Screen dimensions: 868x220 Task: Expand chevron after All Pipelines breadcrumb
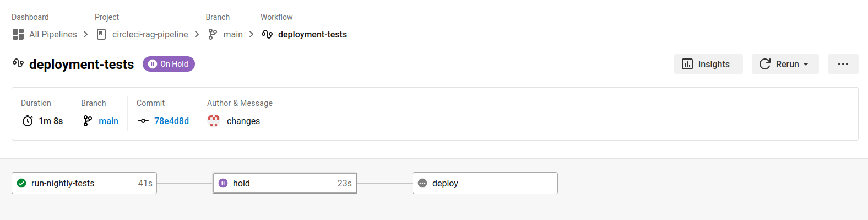[85, 34]
